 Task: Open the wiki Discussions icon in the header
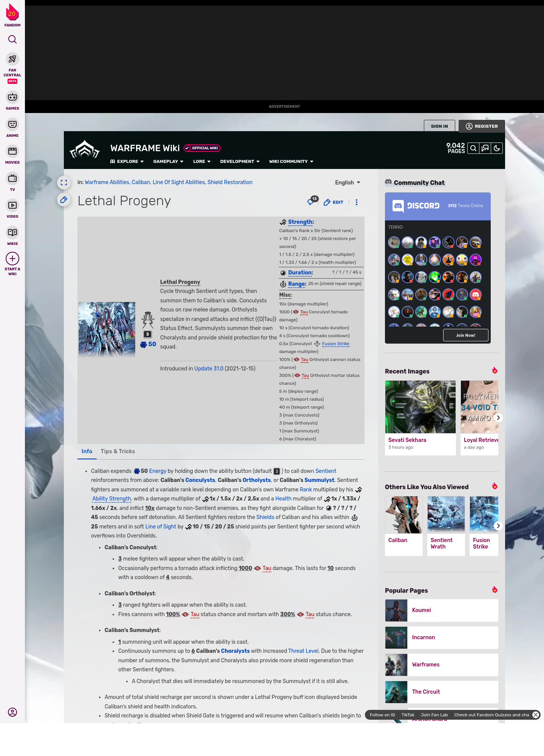click(485, 148)
